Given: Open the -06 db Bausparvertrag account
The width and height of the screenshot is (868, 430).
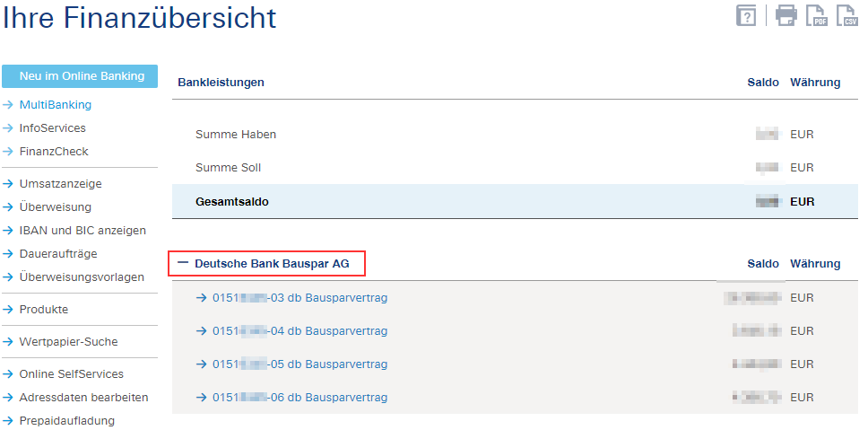Looking at the screenshot, I should tap(299, 398).
